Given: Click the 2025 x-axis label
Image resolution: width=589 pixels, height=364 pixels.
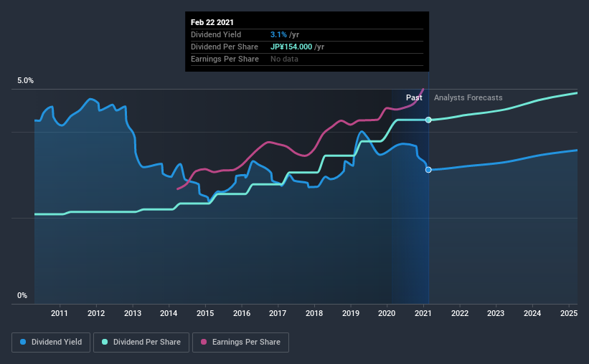Looking at the screenshot, I should tap(569, 313).
